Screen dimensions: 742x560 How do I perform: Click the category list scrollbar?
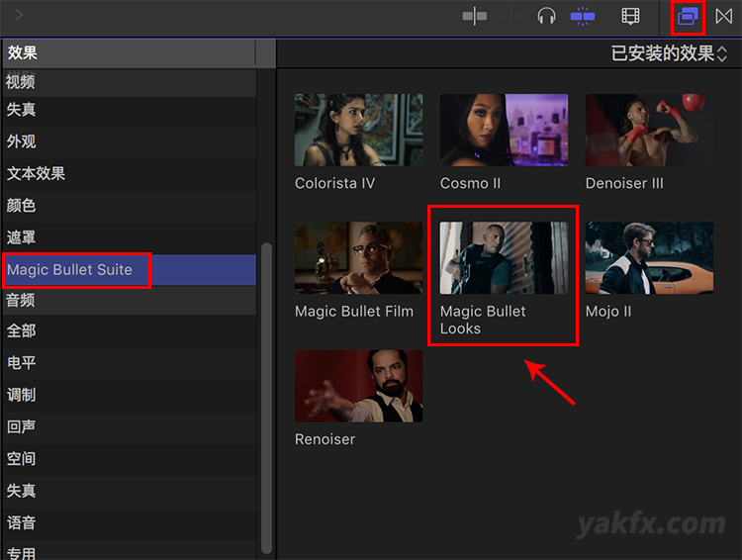coord(266,398)
